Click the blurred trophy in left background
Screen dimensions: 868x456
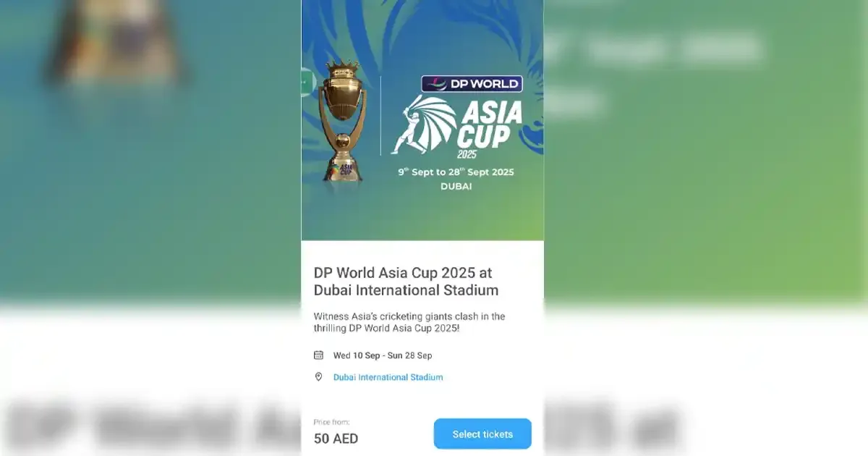tap(116, 40)
